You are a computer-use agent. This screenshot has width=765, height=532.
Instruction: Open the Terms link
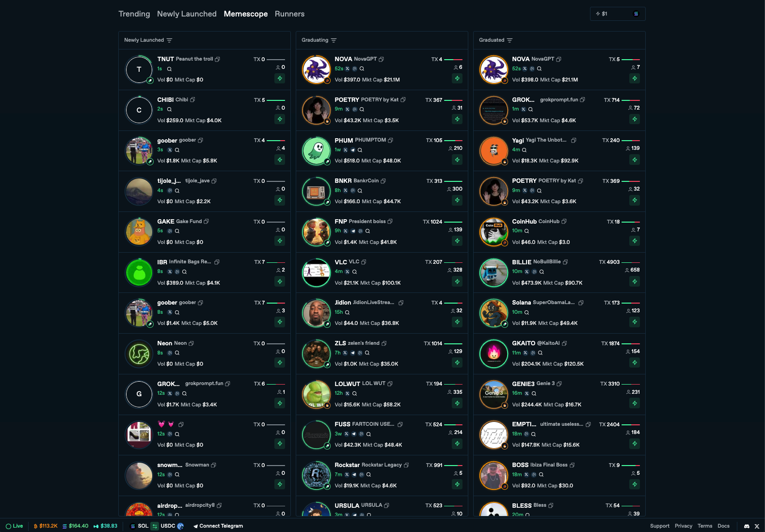[x=705, y=526]
